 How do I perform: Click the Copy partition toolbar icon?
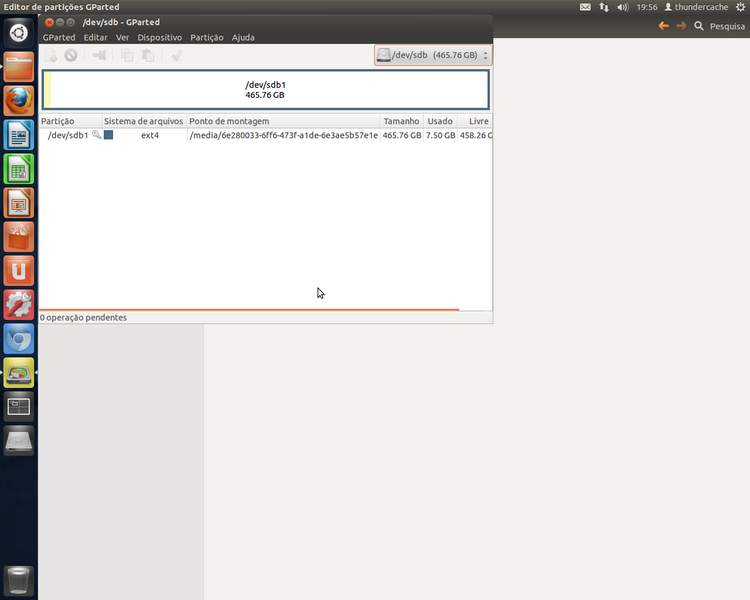(x=127, y=56)
